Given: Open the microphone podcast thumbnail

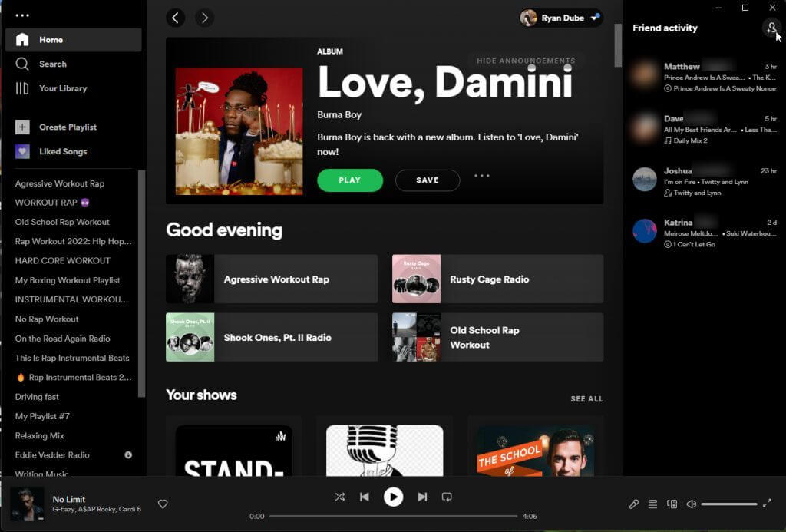Looking at the screenshot, I should click(x=385, y=451).
